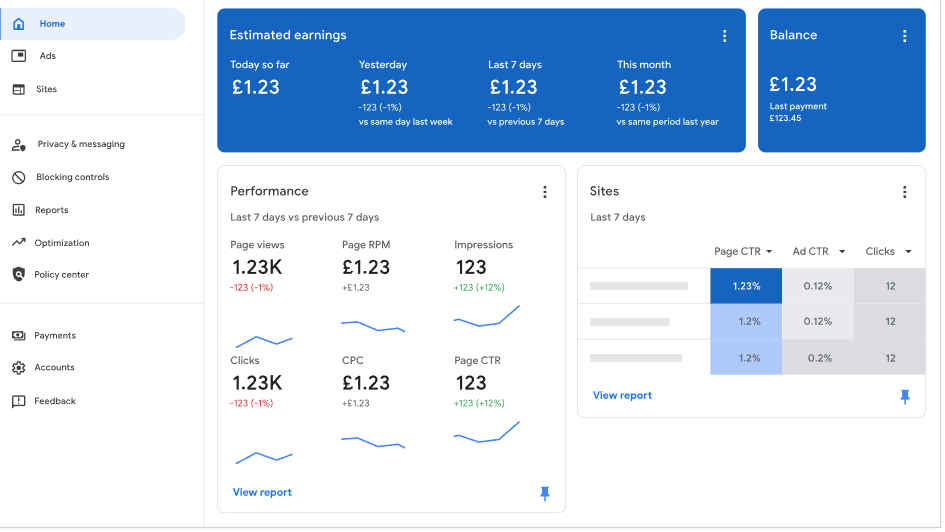
Task: Click the Home icon in the sidebar
Action: pyautogui.click(x=19, y=23)
